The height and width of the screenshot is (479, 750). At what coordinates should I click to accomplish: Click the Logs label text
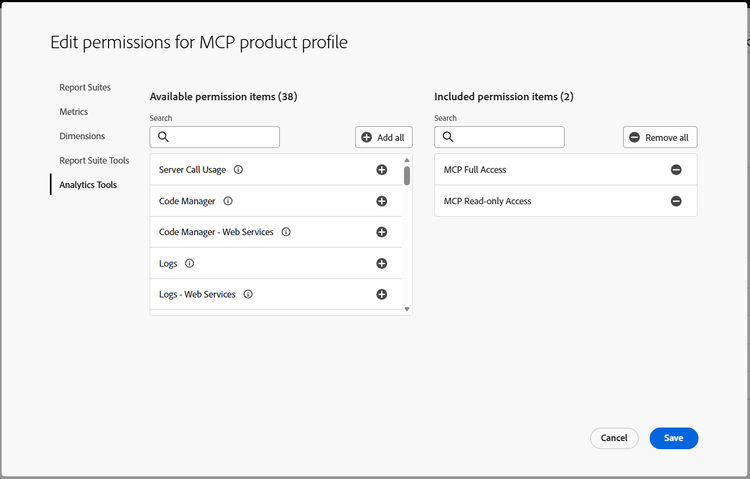[x=168, y=264]
